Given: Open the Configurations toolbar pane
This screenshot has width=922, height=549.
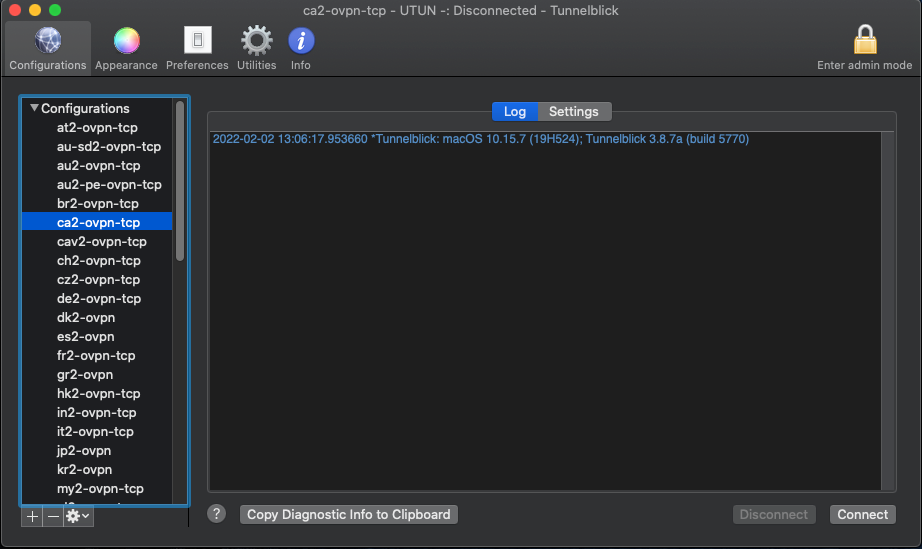Looking at the screenshot, I should [x=48, y=49].
